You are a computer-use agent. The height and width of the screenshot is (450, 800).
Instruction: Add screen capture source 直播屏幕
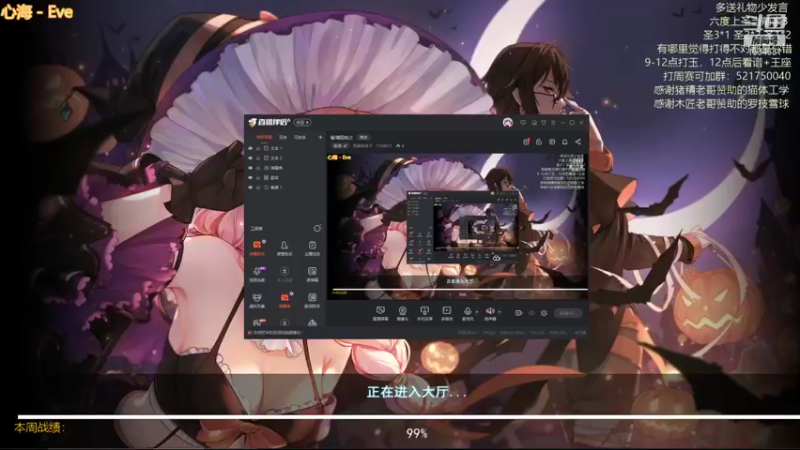(x=380, y=313)
